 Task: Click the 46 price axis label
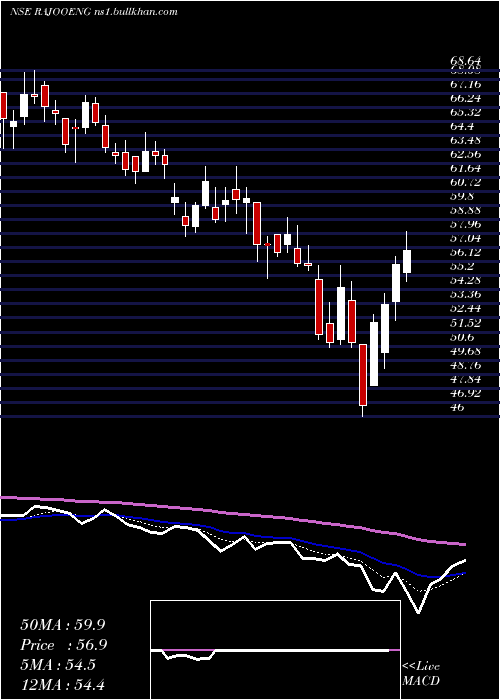[x=456, y=407]
